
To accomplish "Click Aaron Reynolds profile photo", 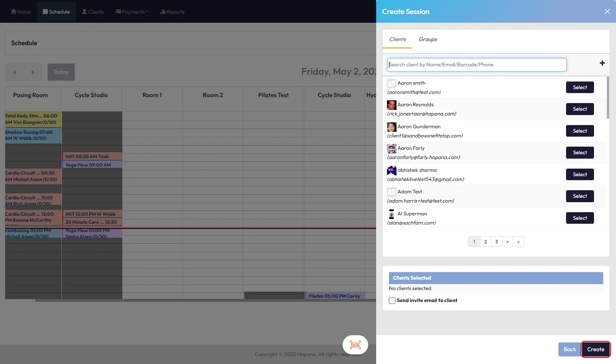I will 391,105.
